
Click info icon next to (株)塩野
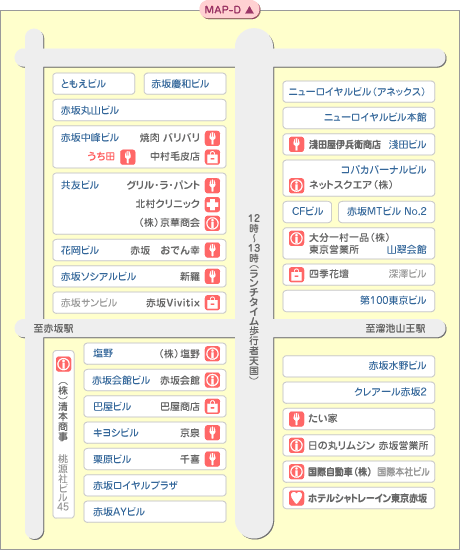click(212, 354)
